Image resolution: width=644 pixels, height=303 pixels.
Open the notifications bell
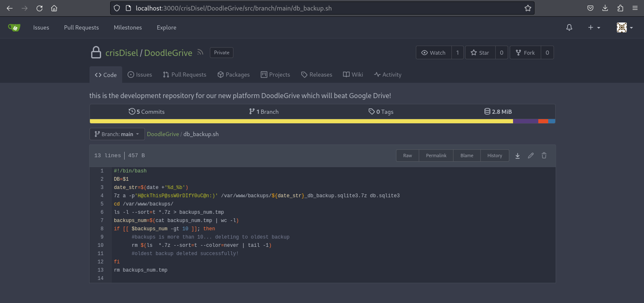[569, 28]
